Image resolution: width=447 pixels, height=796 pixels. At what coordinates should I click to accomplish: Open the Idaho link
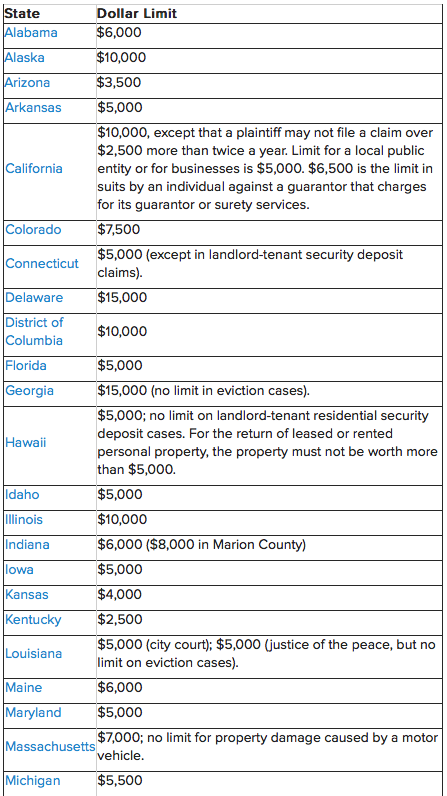pyautogui.click(x=22, y=494)
